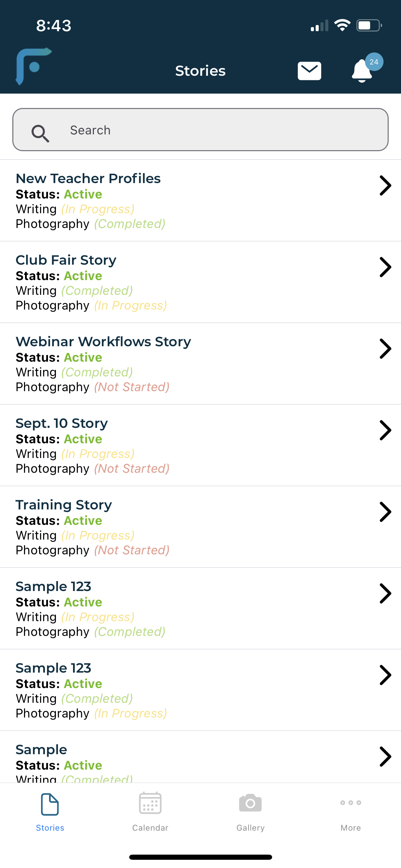The height and width of the screenshot is (868, 401).
Task: Open the messages envelope icon
Action: coord(309,71)
